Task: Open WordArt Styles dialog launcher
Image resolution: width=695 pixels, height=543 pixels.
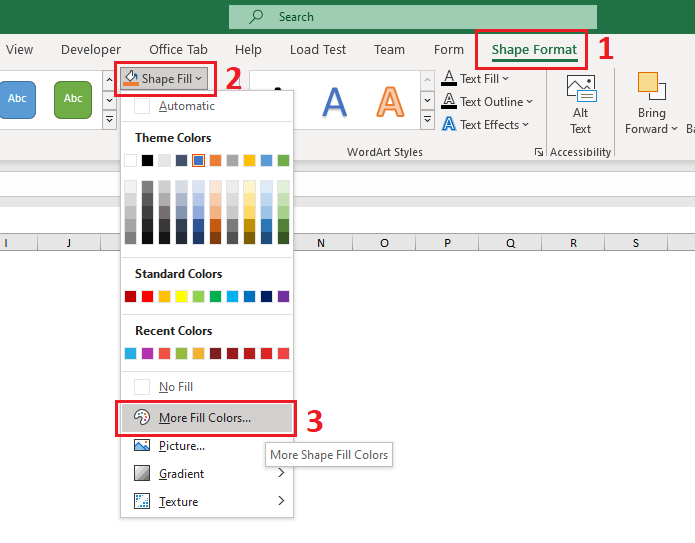Action: [x=539, y=152]
